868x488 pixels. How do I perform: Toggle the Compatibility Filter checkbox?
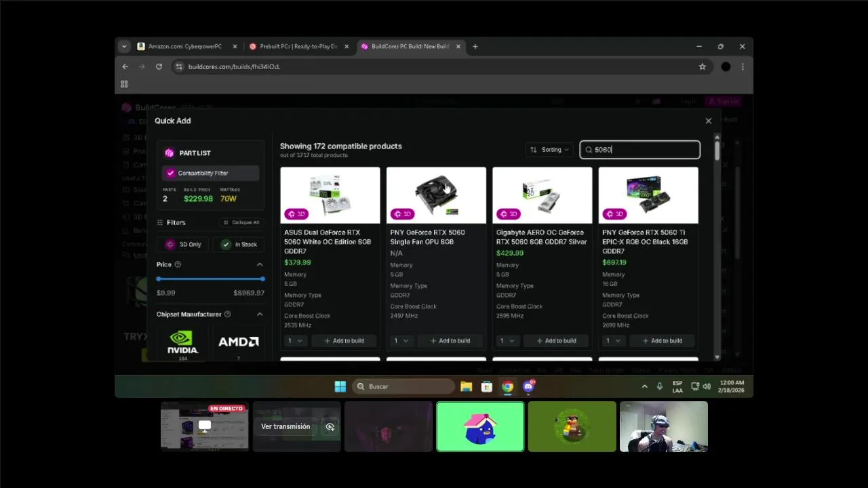click(170, 173)
